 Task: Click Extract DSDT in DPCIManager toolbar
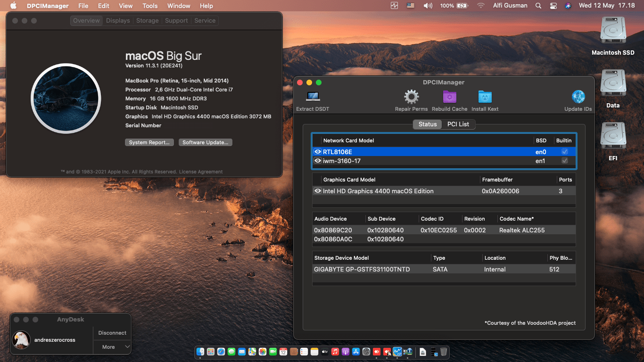[x=313, y=101]
